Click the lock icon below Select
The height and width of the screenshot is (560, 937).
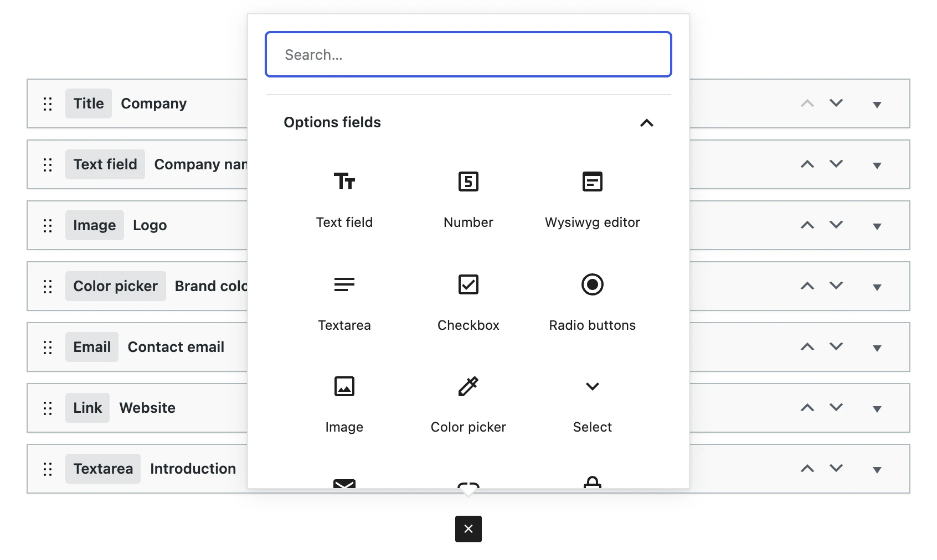(593, 481)
